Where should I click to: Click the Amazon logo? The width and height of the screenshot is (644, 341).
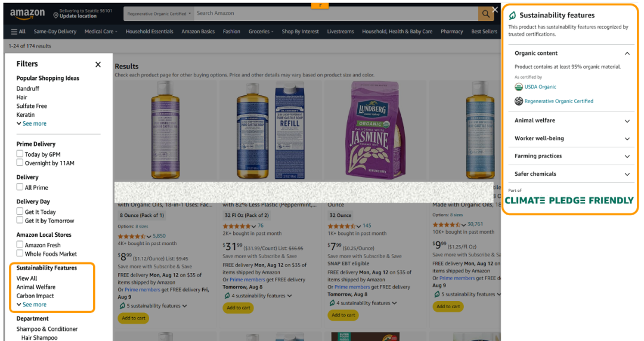(27, 13)
